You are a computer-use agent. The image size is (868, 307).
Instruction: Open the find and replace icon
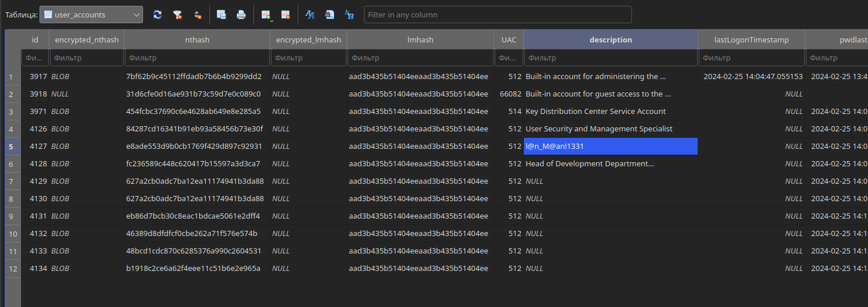349,15
